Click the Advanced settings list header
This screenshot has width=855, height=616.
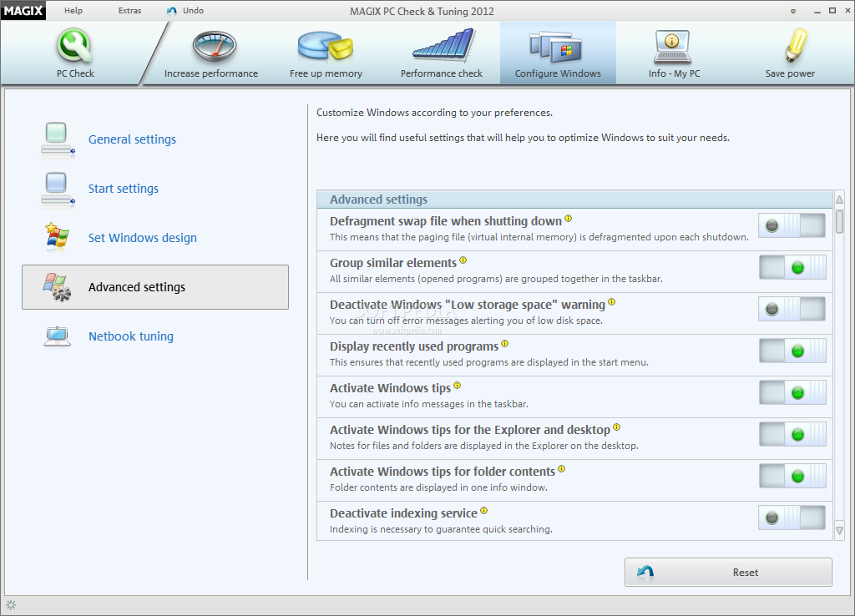[x=574, y=199]
